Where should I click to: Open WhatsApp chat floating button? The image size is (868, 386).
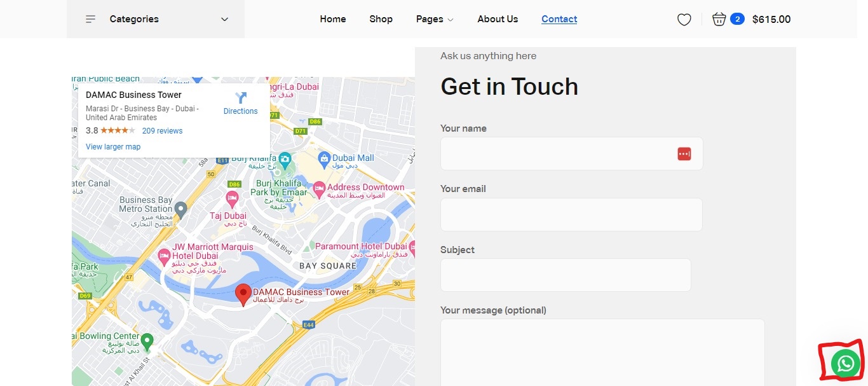846,363
